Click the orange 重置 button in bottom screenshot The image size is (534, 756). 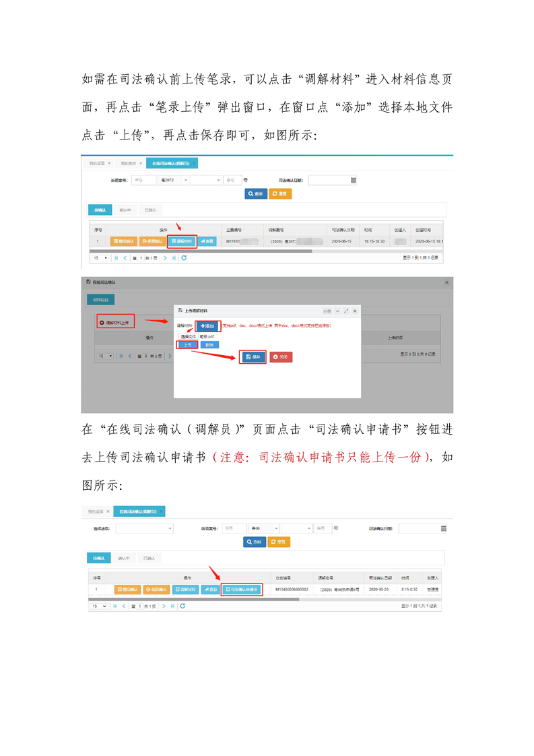coord(279,542)
